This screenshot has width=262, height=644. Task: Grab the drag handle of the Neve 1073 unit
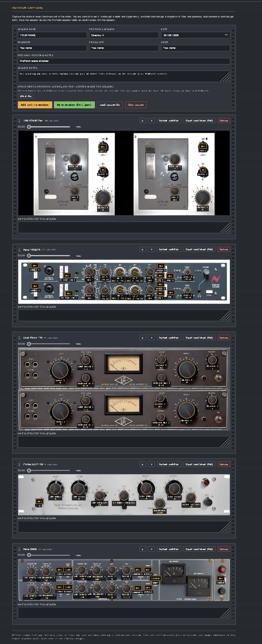coord(19,250)
